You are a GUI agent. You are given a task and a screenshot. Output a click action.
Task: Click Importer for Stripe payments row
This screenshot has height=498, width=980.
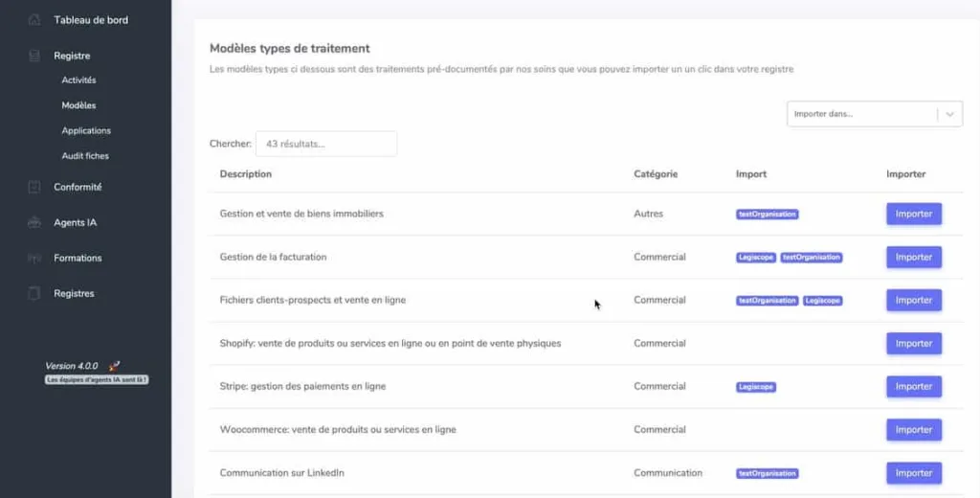click(913, 386)
